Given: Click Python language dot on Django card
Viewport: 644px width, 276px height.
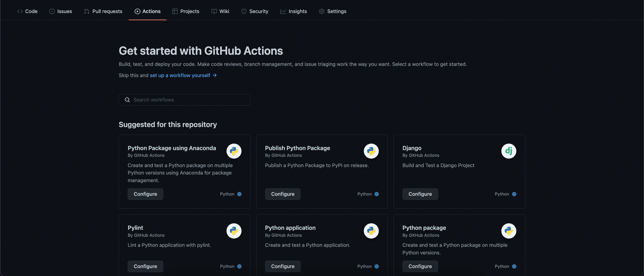Looking at the screenshot, I should (x=514, y=194).
